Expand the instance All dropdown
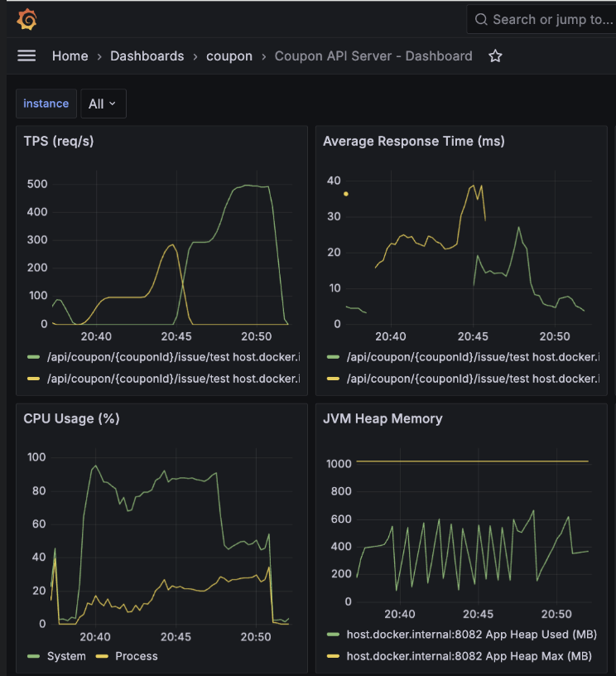The width and height of the screenshot is (616, 676). (103, 104)
